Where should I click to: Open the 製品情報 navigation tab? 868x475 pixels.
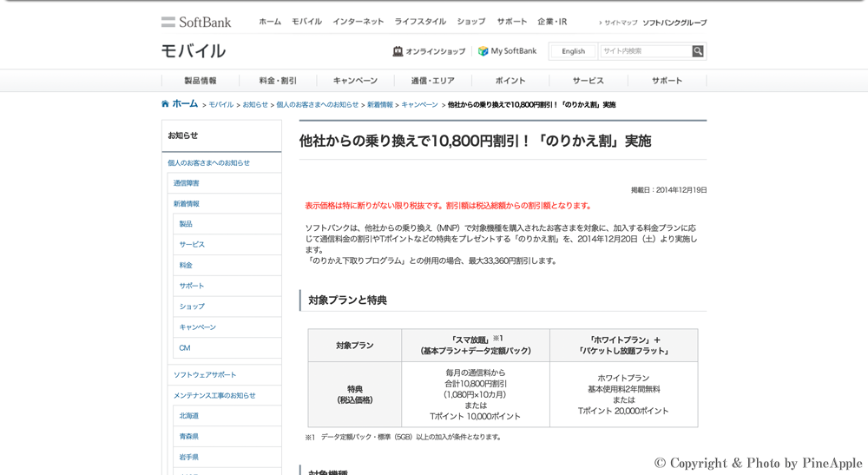pyautogui.click(x=201, y=81)
